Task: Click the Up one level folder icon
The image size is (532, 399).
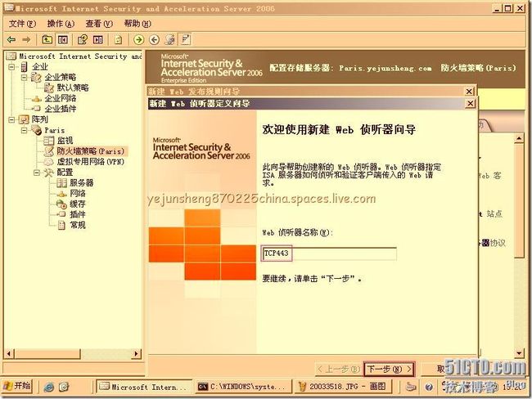Action: (47, 40)
